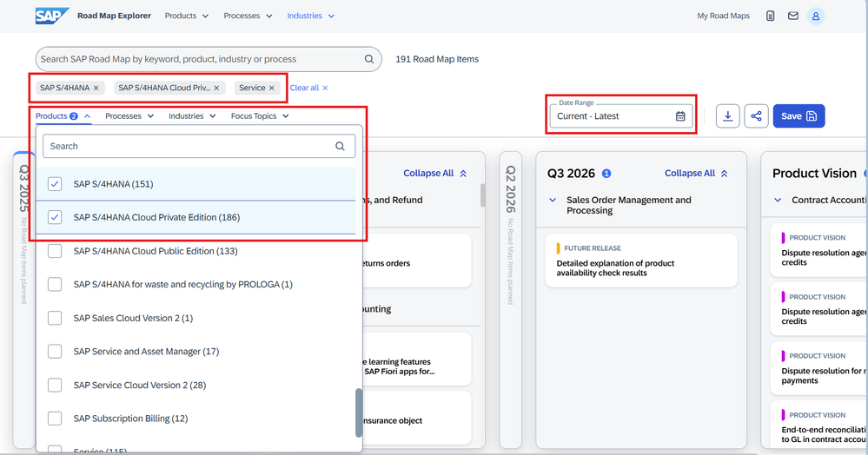Check SAP Service Cloud Version 2 (28)
Image resolution: width=868 pixels, height=455 pixels.
click(55, 386)
